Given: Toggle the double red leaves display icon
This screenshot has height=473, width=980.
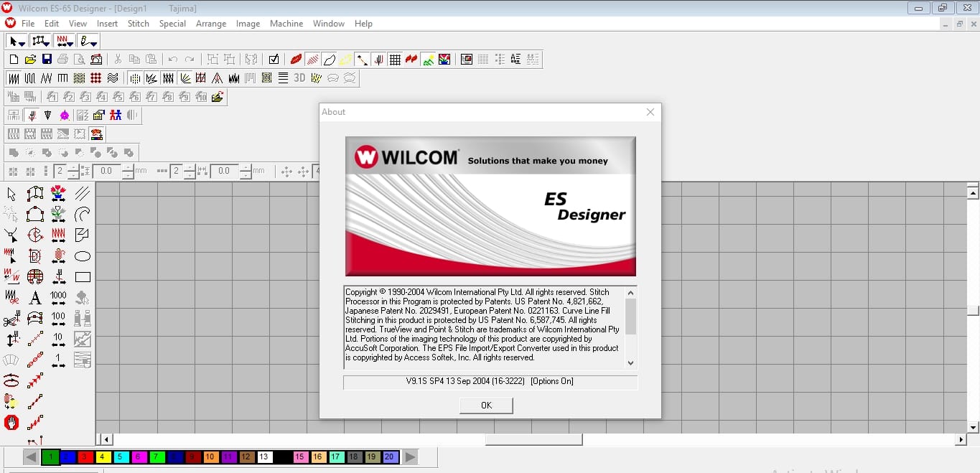Looking at the screenshot, I should tap(411, 60).
